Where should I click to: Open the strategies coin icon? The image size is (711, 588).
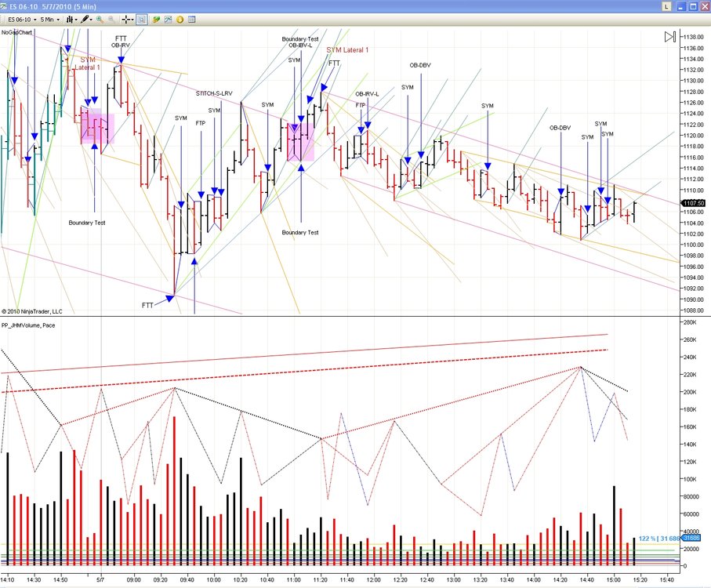pyautogui.click(x=180, y=20)
